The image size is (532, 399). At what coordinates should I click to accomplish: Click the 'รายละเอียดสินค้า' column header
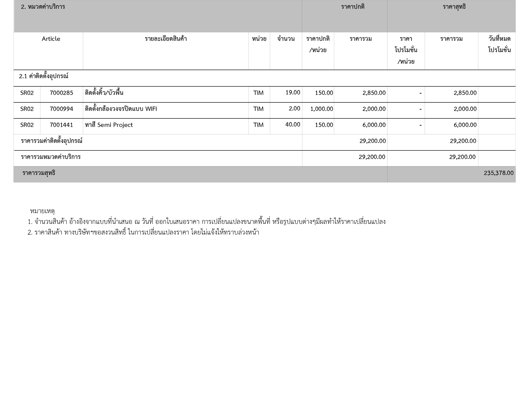click(166, 39)
